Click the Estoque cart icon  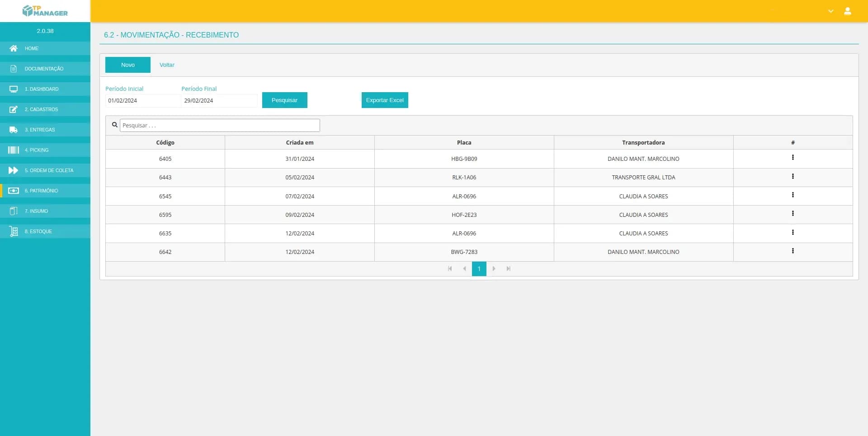(14, 231)
